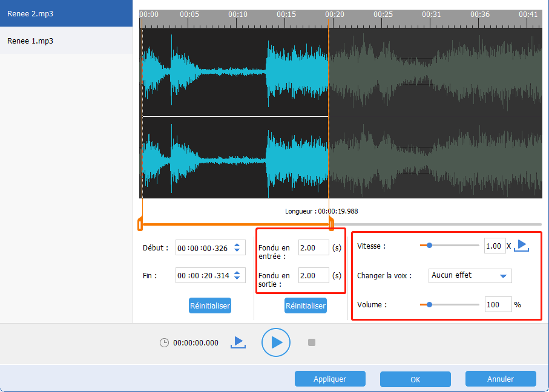Click the upper channel blue waveform
This screenshot has width=549, height=392.
235,72
